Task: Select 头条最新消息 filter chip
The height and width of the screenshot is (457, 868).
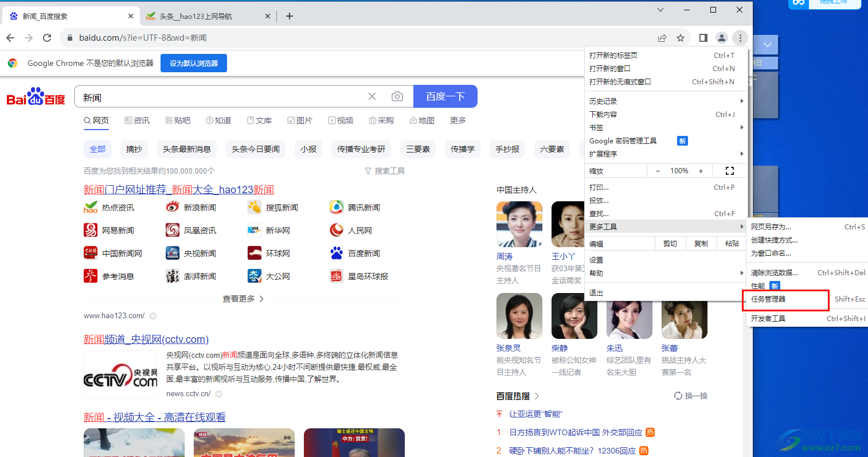Action: tap(186, 149)
